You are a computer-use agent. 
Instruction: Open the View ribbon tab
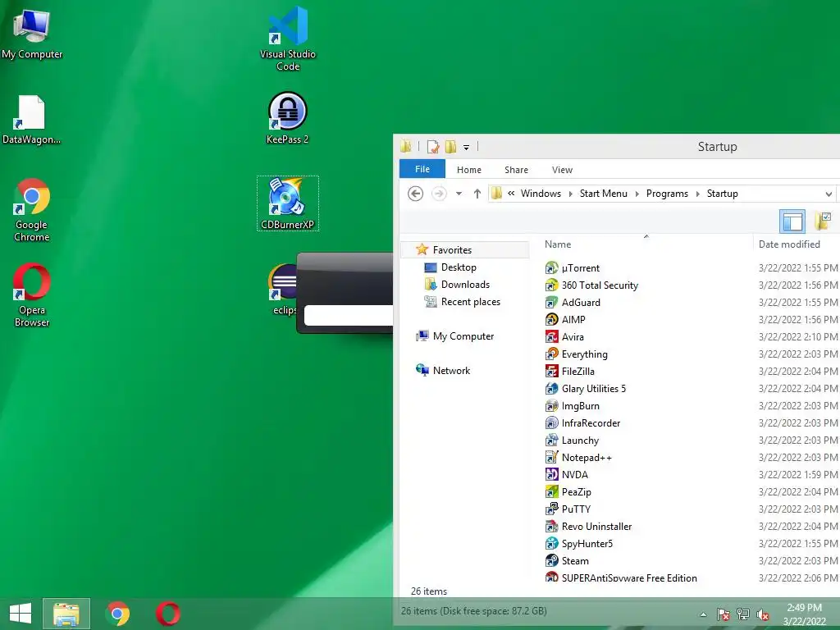(562, 170)
